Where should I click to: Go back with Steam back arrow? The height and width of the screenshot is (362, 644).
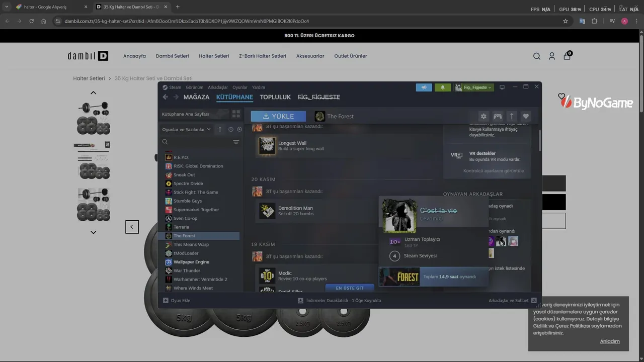pyautogui.click(x=165, y=97)
